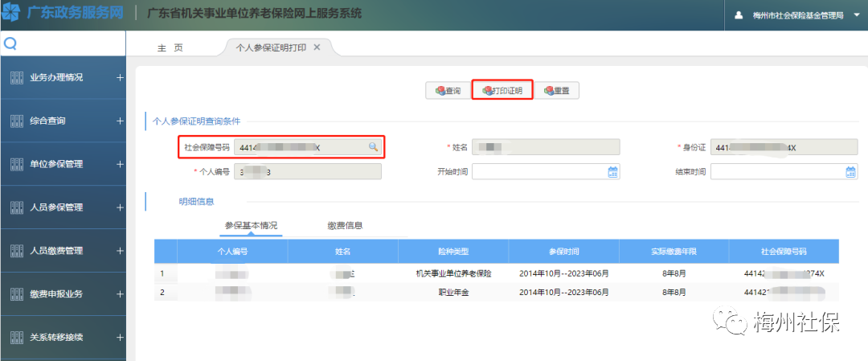Expand 综合查询 with its plus sign
The width and height of the screenshot is (868, 361).
(x=120, y=121)
